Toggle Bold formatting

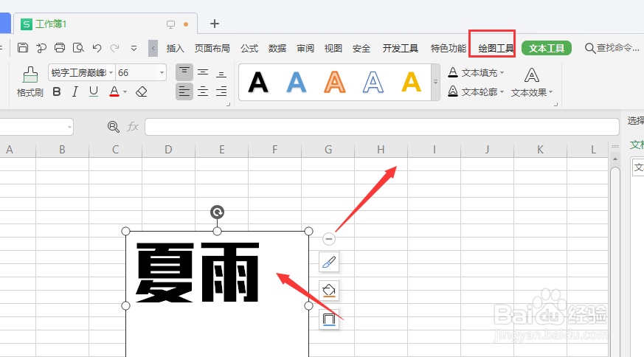[x=57, y=91]
